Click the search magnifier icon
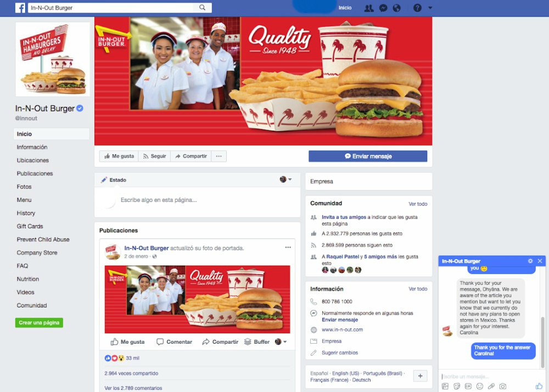Viewport: 549px width, 392px height. click(x=203, y=8)
